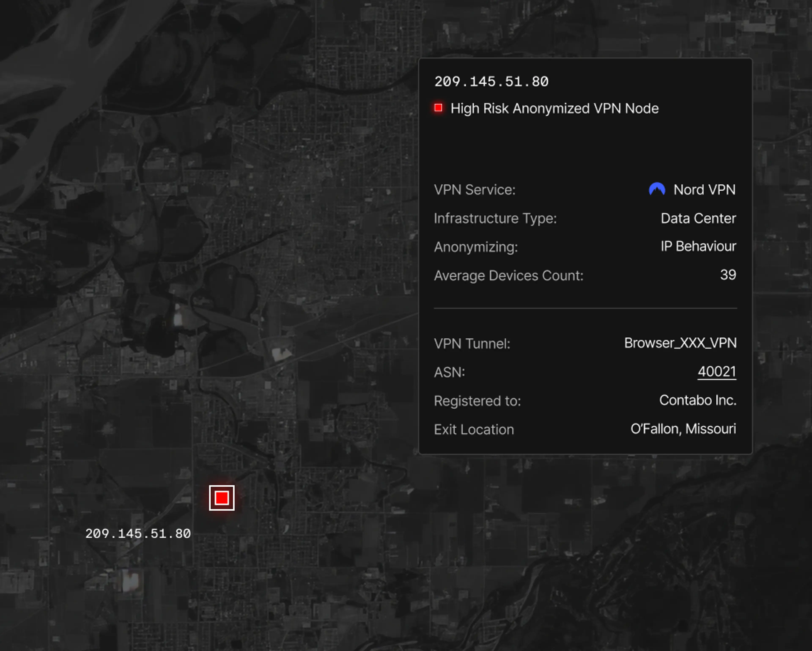The width and height of the screenshot is (812, 651).
Task: Click the VPN Service label
Action: (x=474, y=190)
